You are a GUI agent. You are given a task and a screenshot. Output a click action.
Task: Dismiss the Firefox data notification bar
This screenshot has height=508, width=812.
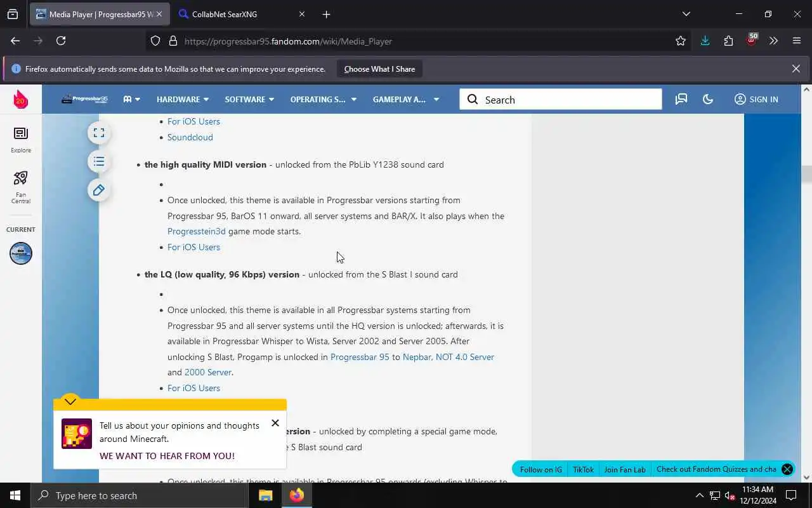[x=796, y=69]
